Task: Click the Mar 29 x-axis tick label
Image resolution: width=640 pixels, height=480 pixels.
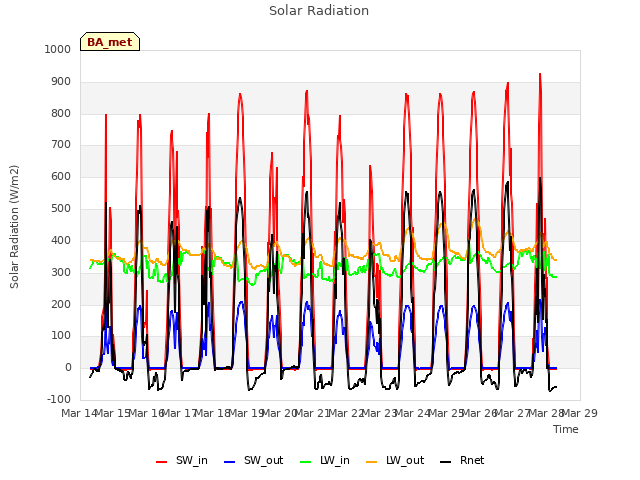Action: click(x=579, y=413)
